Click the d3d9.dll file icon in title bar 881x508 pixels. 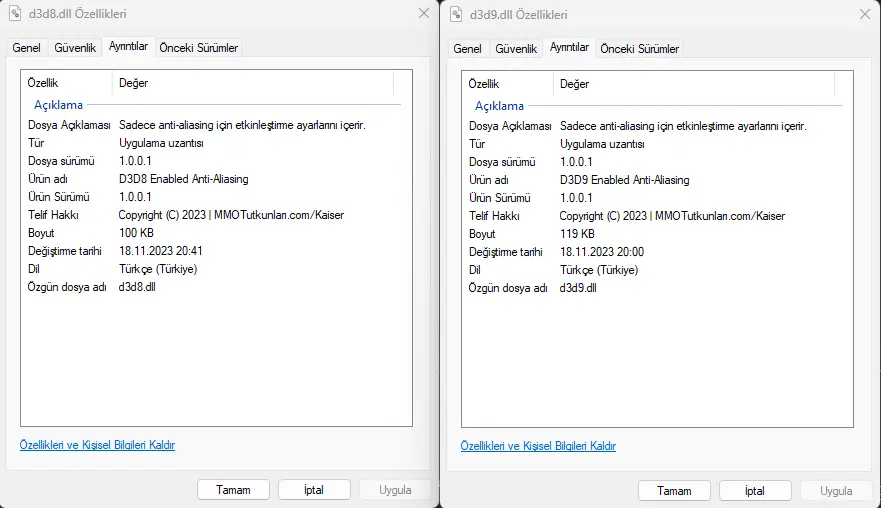pyautogui.click(x=457, y=14)
